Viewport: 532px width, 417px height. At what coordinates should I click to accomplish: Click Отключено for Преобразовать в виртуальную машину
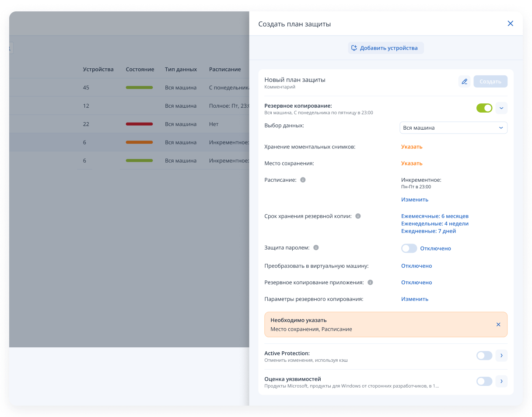416,266
